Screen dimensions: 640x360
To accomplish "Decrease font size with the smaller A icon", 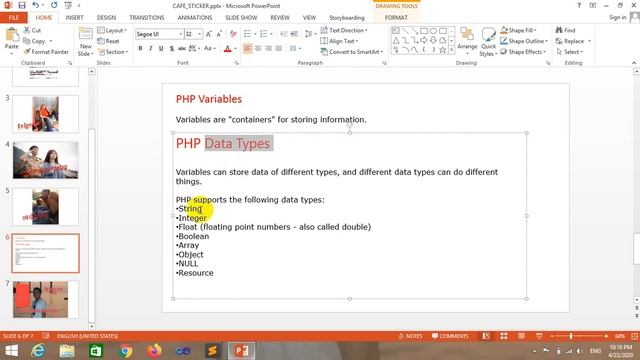I will 219,34.
